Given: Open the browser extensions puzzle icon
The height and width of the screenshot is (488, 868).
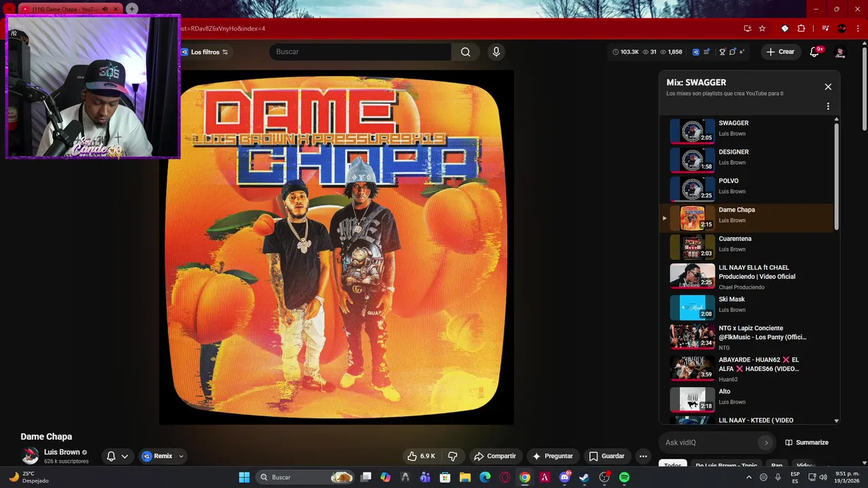Looking at the screenshot, I should 802,28.
